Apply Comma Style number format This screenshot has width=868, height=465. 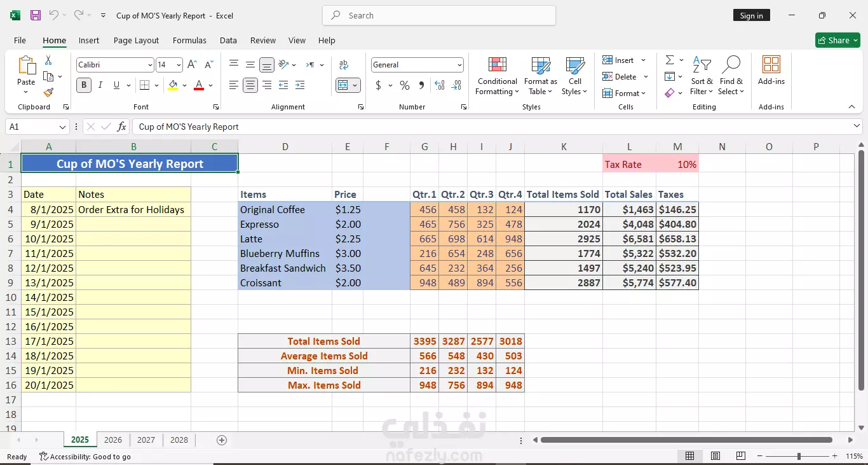(x=421, y=85)
